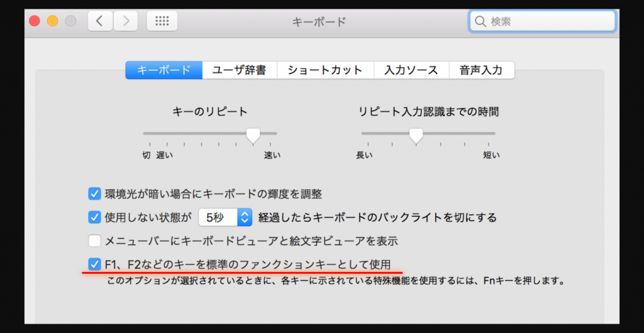The image size is (644, 333).
Task: Click the キーのリピート slider thumb
Action: [253, 134]
